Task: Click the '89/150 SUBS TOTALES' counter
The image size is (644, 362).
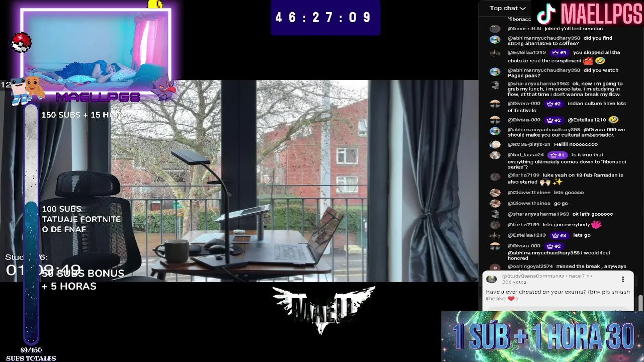Action: click(x=31, y=354)
